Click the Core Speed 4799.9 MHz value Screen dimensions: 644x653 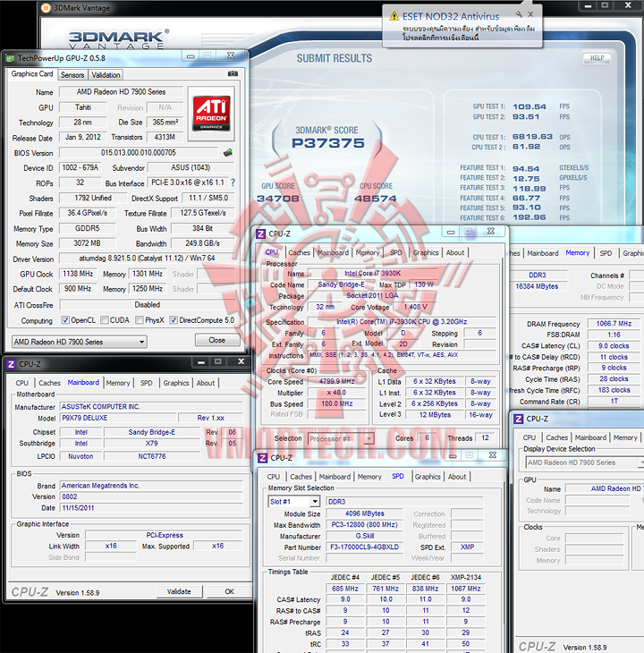click(x=336, y=381)
